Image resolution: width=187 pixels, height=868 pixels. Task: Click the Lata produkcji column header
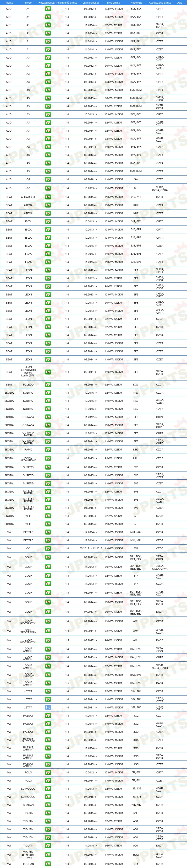[x=91, y=2]
